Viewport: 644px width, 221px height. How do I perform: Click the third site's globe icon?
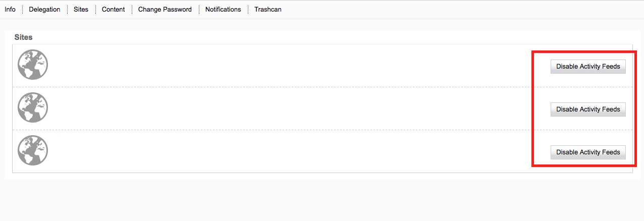tap(33, 150)
